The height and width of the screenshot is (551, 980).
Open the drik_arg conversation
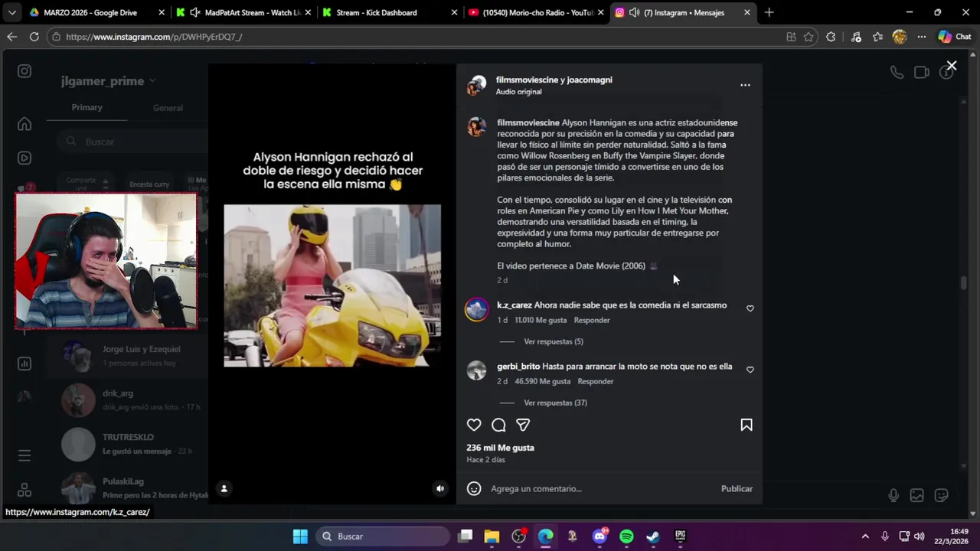click(x=128, y=400)
